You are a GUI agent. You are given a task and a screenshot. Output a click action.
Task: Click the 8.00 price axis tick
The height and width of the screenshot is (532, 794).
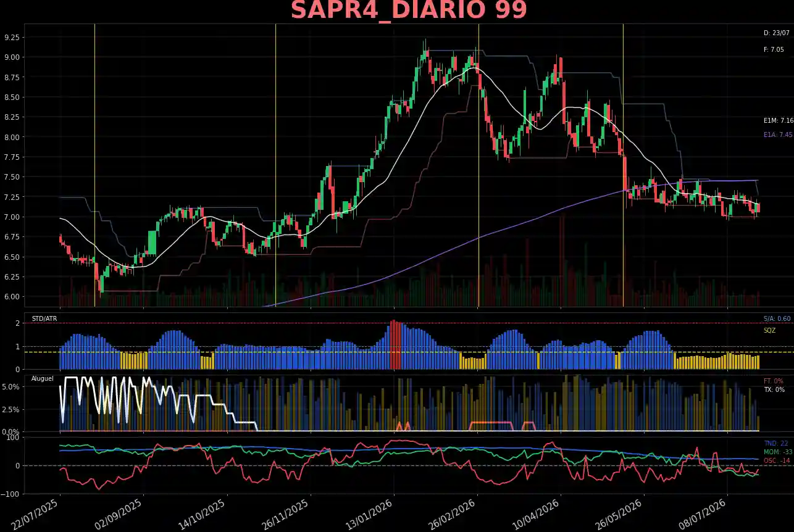[x=11, y=137]
